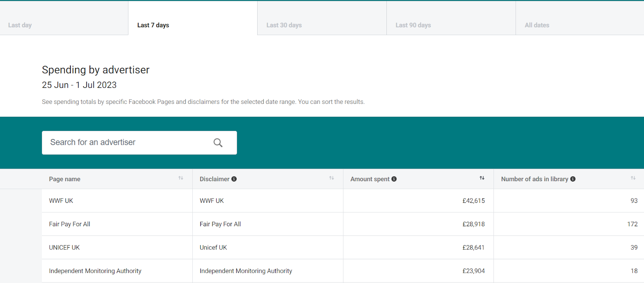644x283 pixels.
Task: Click the 93 ads count
Action: [634, 200]
